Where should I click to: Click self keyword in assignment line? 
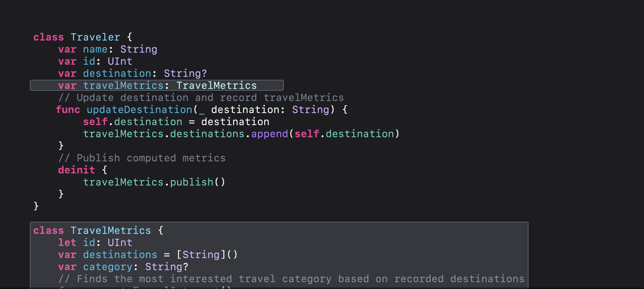pos(95,122)
